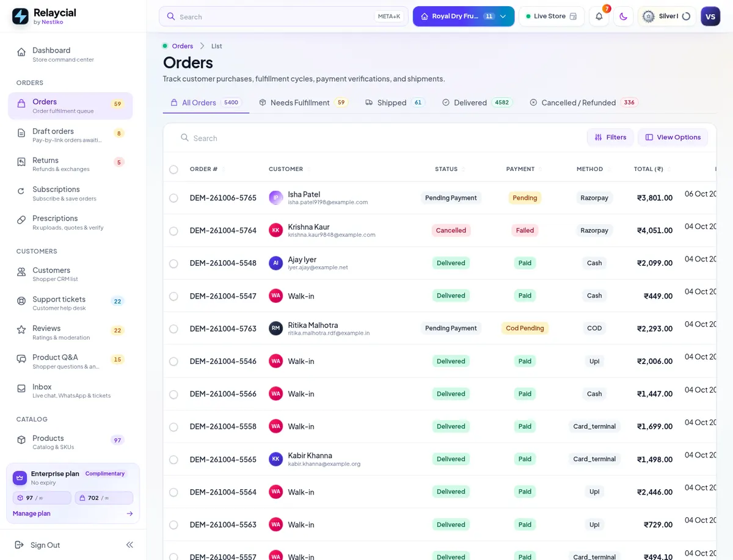The width and height of the screenshot is (733, 560).
Task: Click Cod Pending payment badge
Action: [525, 329]
